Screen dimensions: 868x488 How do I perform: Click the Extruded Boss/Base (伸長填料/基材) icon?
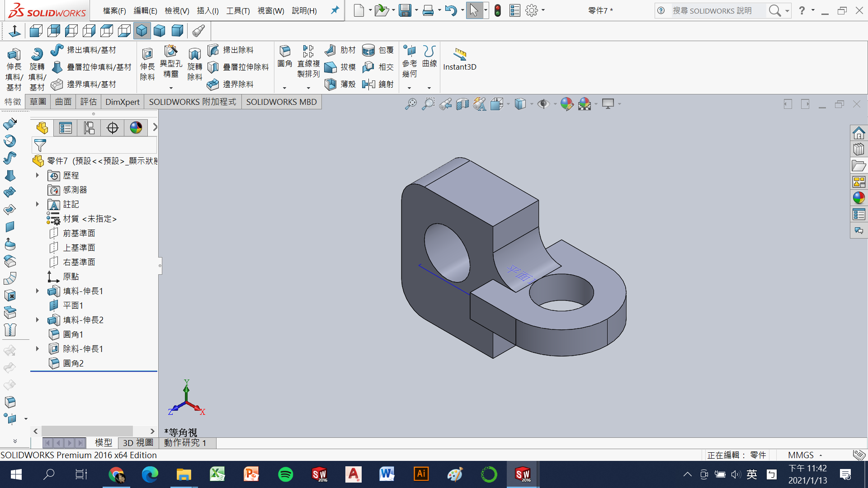pyautogui.click(x=14, y=55)
